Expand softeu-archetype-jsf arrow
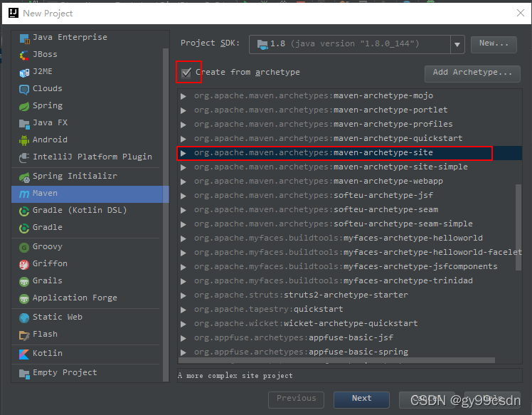Image resolution: width=532 pixels, height=415 pixels. pyautogui.click(x=183, y=196)
